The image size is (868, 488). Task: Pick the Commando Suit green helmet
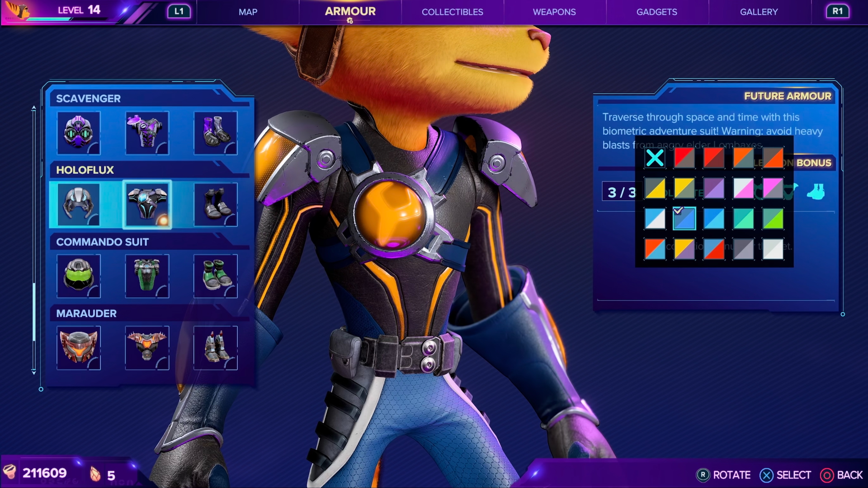[x=79, y=276]
